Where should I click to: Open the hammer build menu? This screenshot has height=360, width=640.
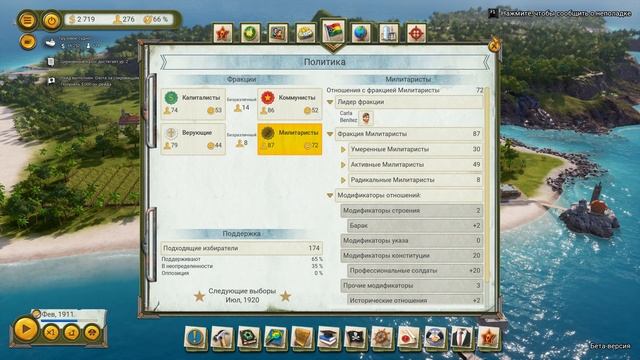[x=222, y=338]
